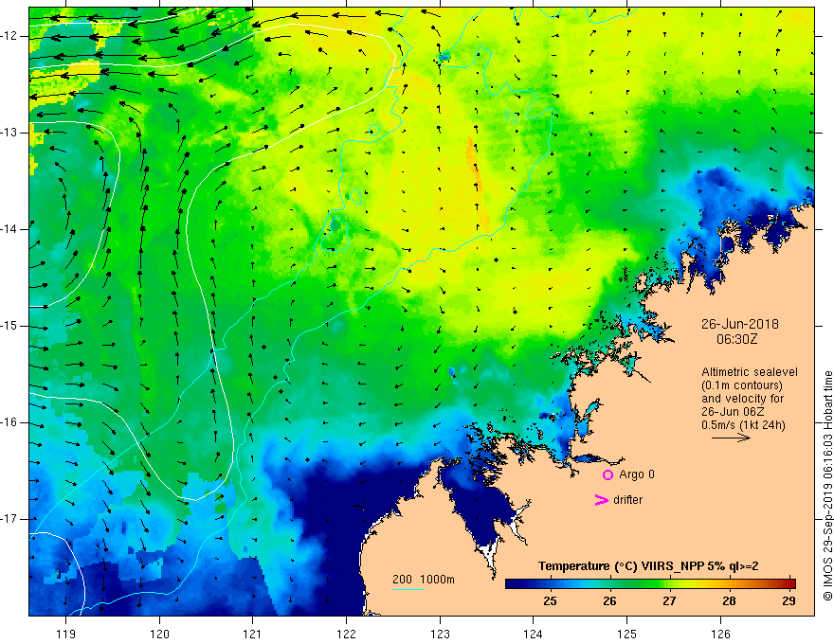Click the temperature color bar at 29
The width and height of the screenshot is (834, 644).
(x=789, y=583)
